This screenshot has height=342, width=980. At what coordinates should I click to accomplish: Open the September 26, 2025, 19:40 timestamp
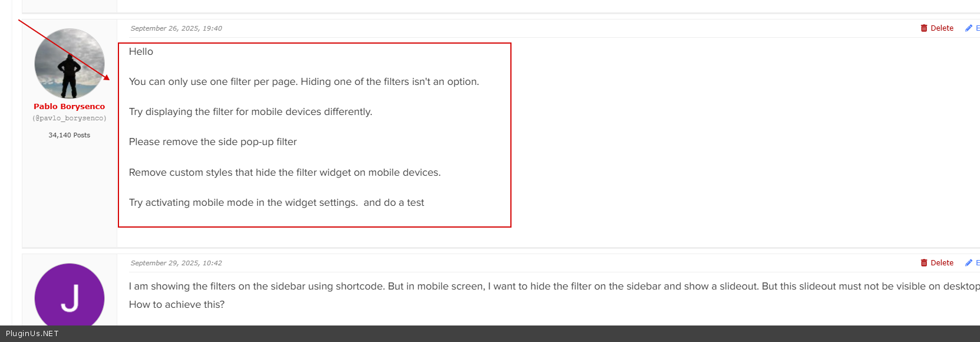coord(176,28)
